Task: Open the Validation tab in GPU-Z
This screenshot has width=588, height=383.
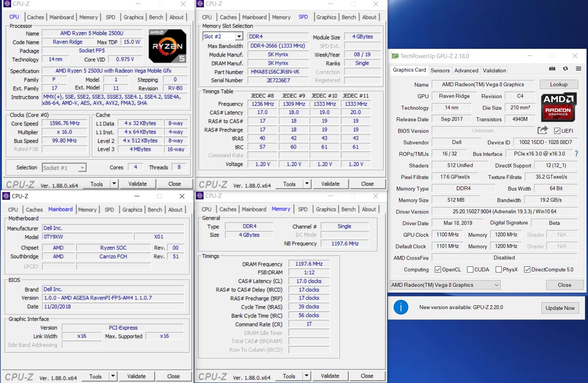Action: (494, 70)
